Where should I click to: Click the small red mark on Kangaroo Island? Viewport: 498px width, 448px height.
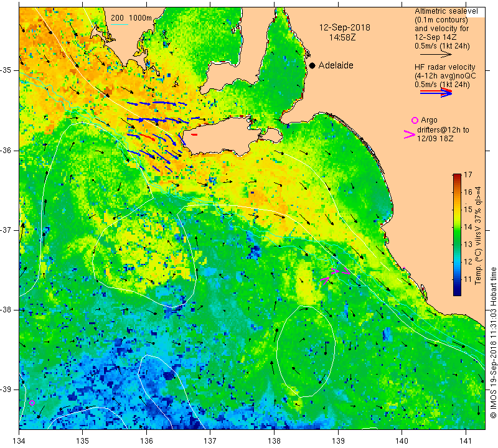pos(194,134)
